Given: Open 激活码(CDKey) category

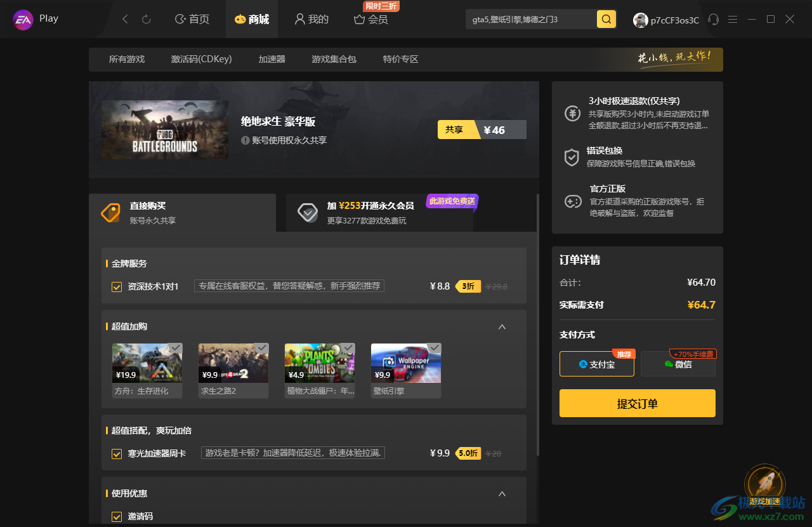Looking at the screenshot, I should click(x=202, y=59).
